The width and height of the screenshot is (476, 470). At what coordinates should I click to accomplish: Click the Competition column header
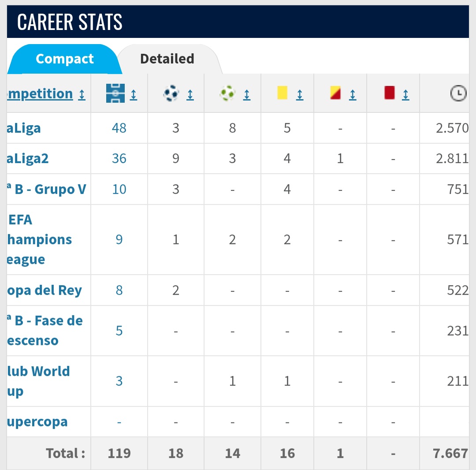pyautogui.click(x=40, y=94)
